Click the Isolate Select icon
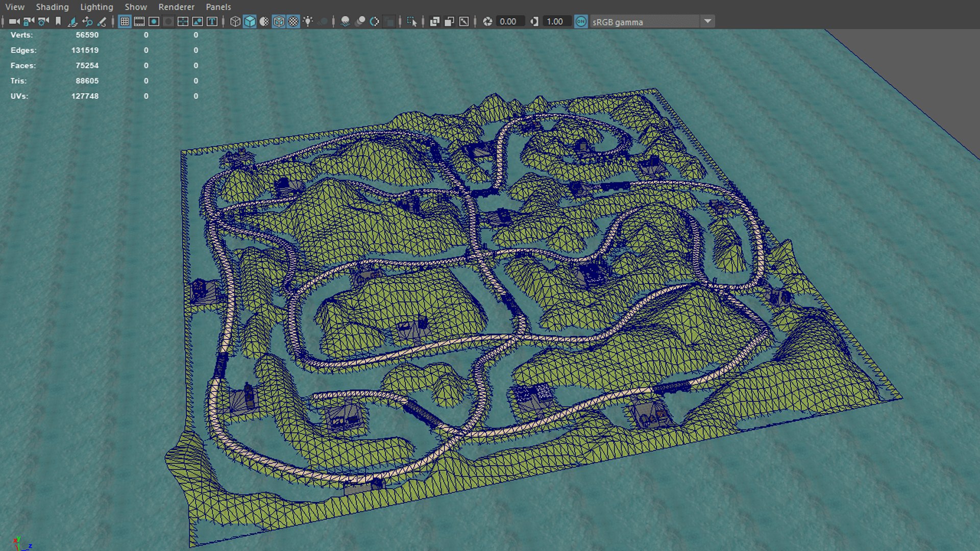 click(411, 21)
